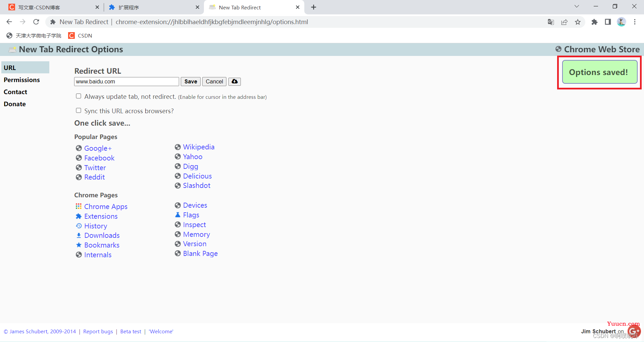Close the 写文章-CSDN博客 tab
The height and width of the screenshot is (342, 644).
click(x=97, y=7)
